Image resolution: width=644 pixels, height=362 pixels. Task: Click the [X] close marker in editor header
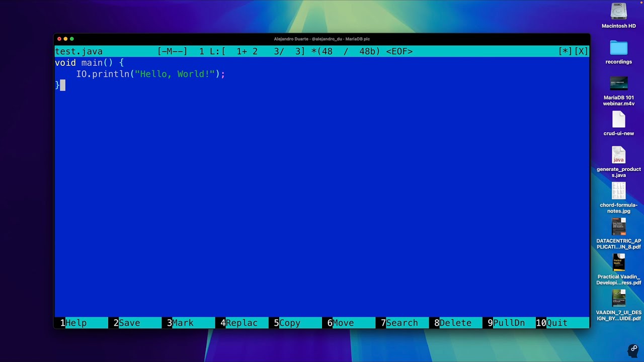581,51
